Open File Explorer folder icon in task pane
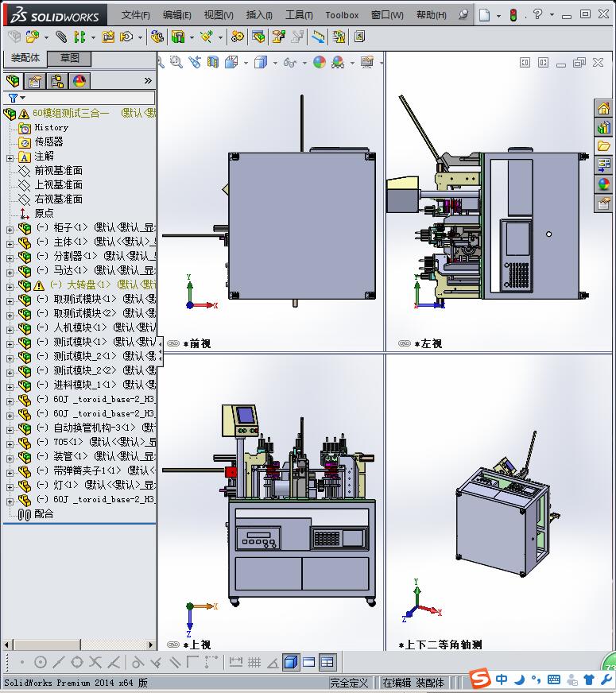 click(603, 146)
